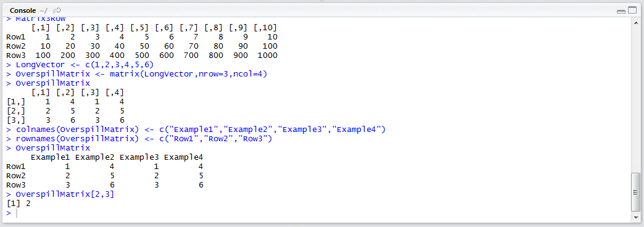The image size is (644, 227).
Task: Click the value 200 in Row3
Action: (68, 56)
